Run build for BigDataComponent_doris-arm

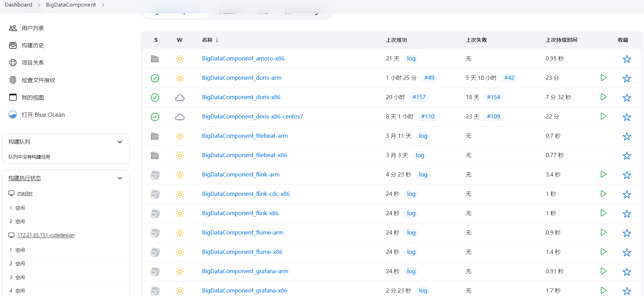604,78
